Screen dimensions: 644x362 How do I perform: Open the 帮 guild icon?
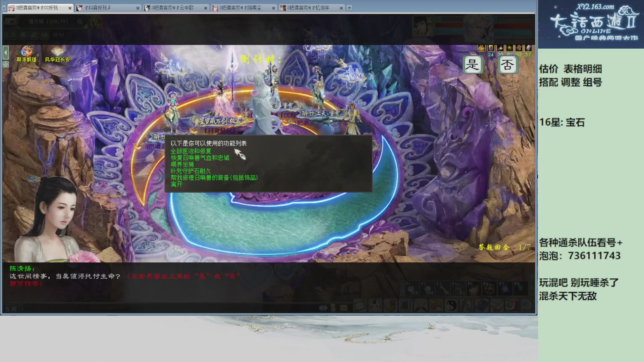coord(512,306)
